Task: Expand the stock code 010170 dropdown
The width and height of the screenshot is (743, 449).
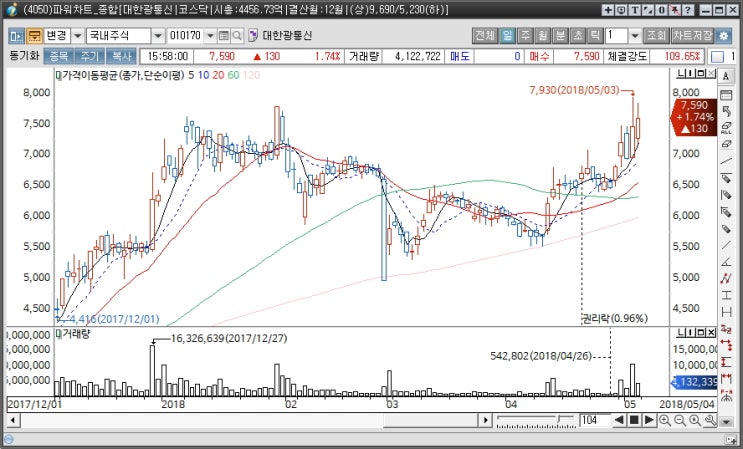Action: tap(210, 36)
